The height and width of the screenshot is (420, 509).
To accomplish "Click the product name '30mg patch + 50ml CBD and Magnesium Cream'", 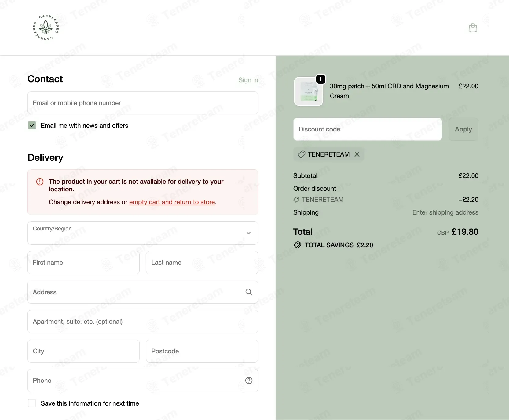I will (389, 91).
